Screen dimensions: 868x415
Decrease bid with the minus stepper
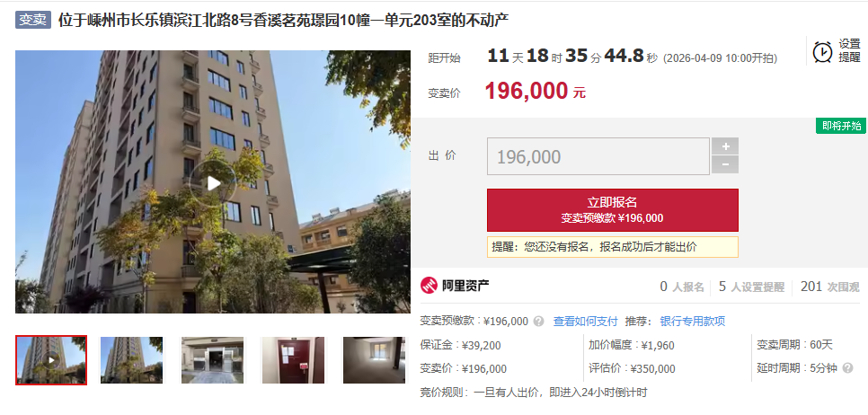pos(724,164)
